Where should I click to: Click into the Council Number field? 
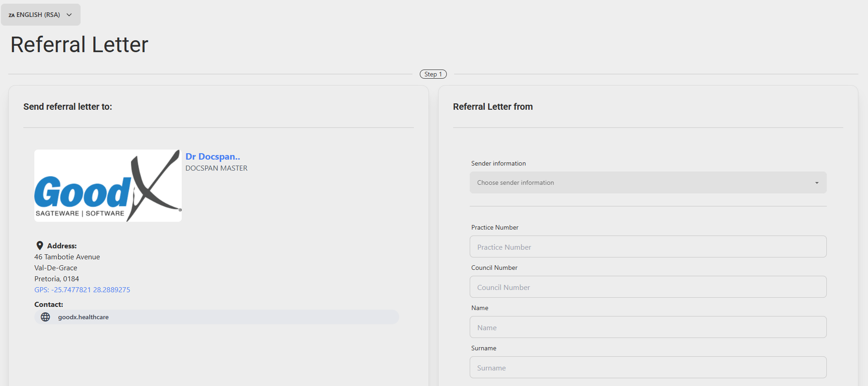(x=648, y=287)
